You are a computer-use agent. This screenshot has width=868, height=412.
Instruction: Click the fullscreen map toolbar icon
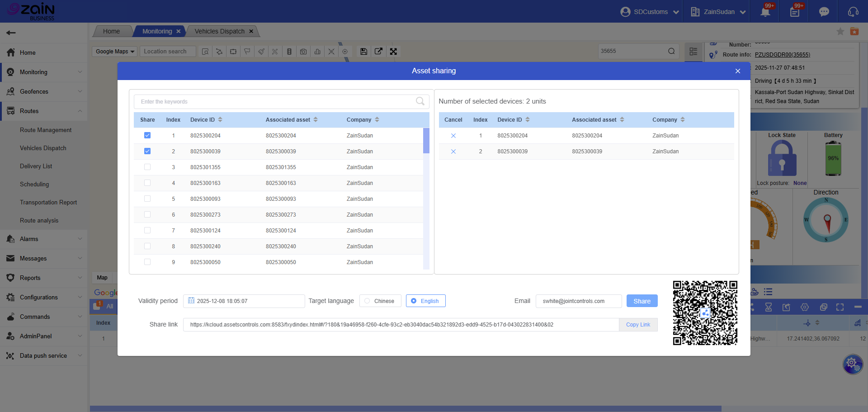(393, 52)
